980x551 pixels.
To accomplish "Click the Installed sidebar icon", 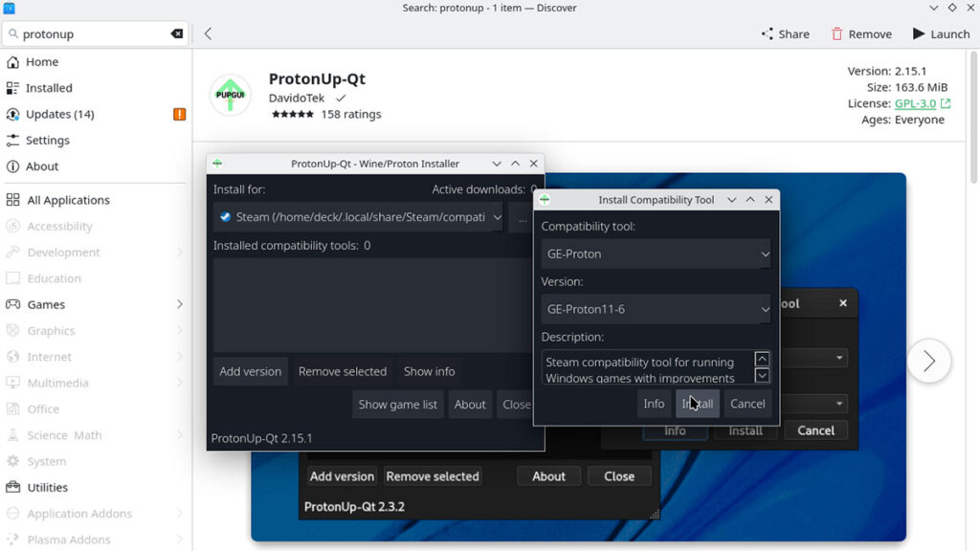I will tap(12, 88).
